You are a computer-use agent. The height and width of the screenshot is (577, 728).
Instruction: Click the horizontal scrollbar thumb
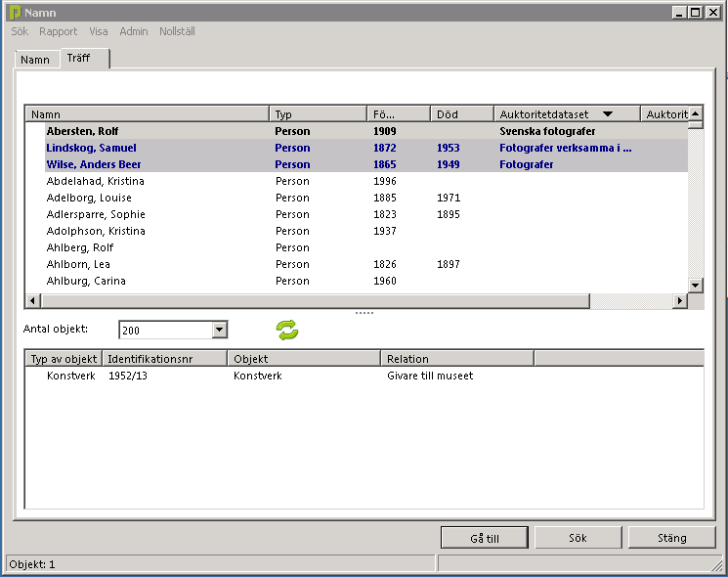point(316,300)
